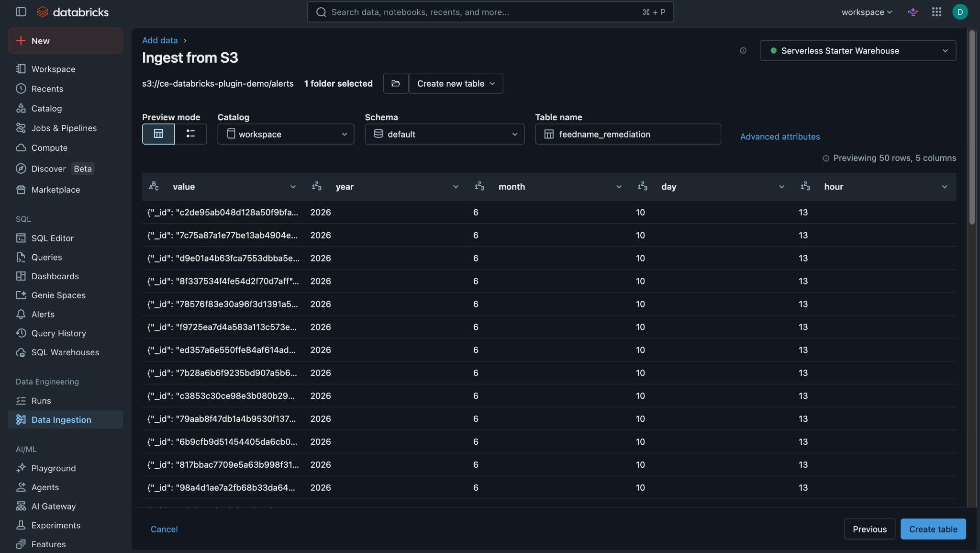Open the apps grid icon
This screenshot has height=553, width=980.
pos(936,12)
